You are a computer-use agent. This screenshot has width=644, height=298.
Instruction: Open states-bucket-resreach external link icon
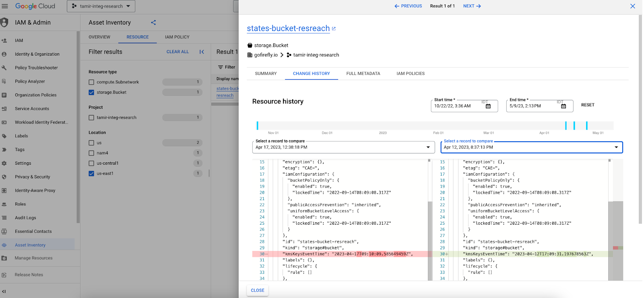click(334, 29)
